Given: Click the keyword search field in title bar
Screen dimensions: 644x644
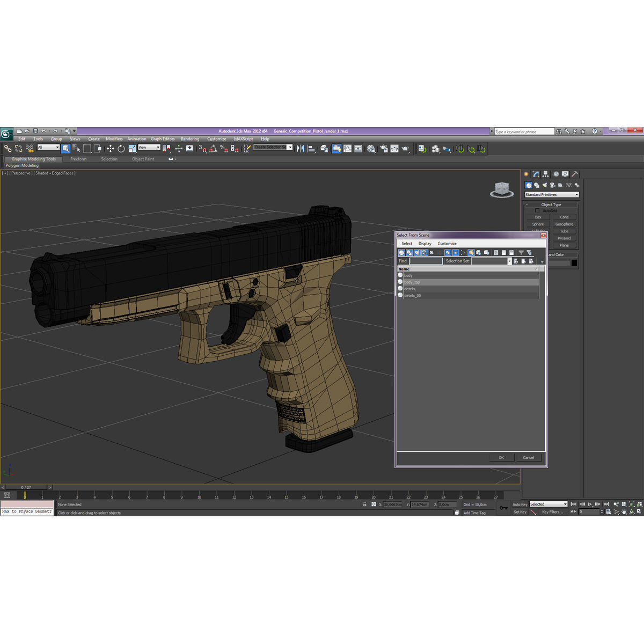Looking at the screenshot, I should (524, 131).
